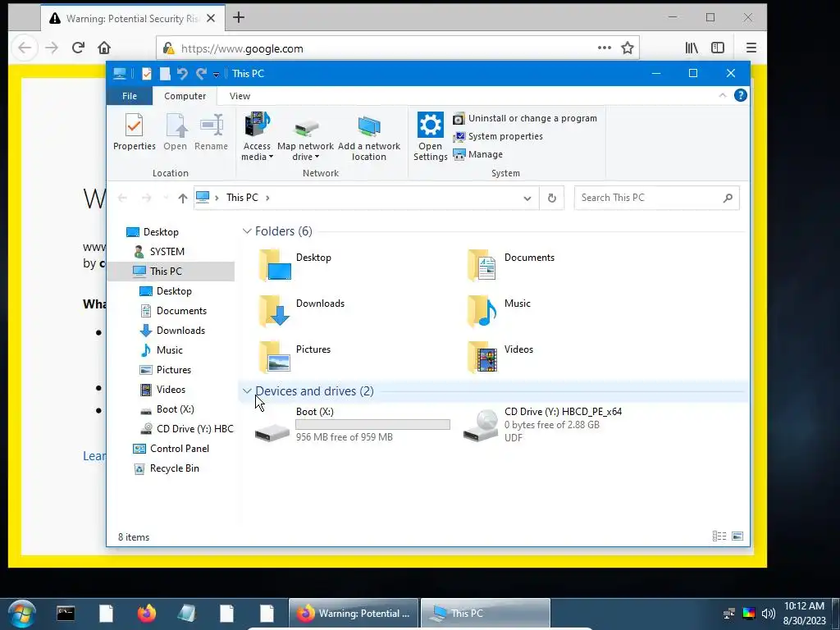Reload the page in Firefox
The image size is (840, 630).
coord(78,48)
